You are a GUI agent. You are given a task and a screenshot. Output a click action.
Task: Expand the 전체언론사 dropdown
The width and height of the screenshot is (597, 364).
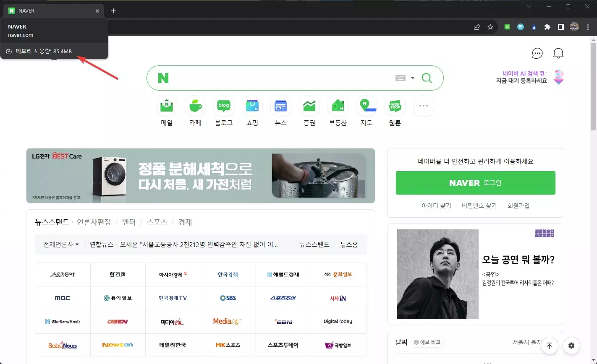(61, 244)
